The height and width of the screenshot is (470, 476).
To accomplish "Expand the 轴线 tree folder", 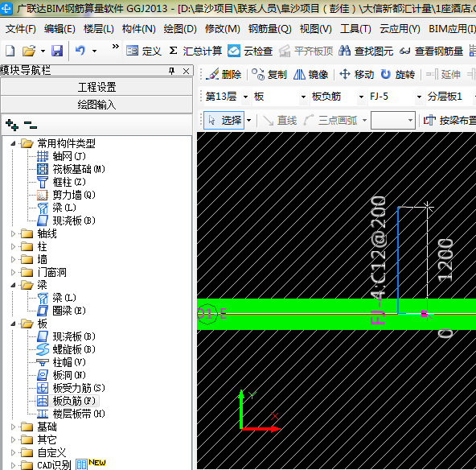I will [13, 233].
